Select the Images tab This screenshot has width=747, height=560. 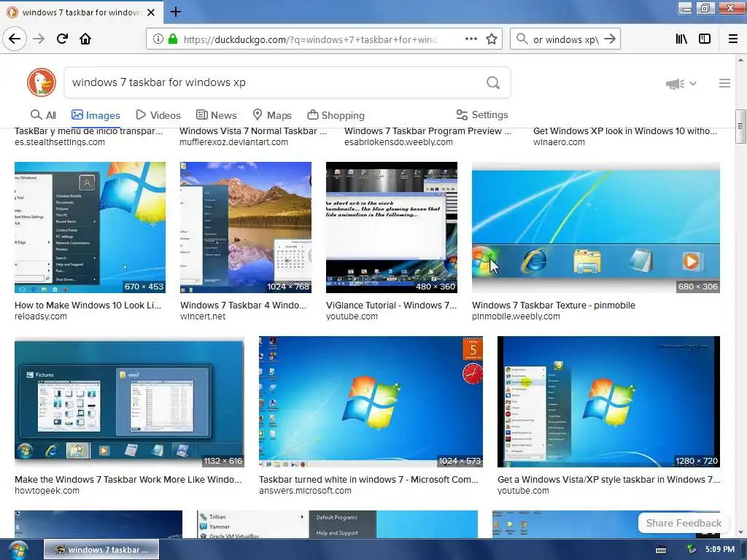[96, 114]
